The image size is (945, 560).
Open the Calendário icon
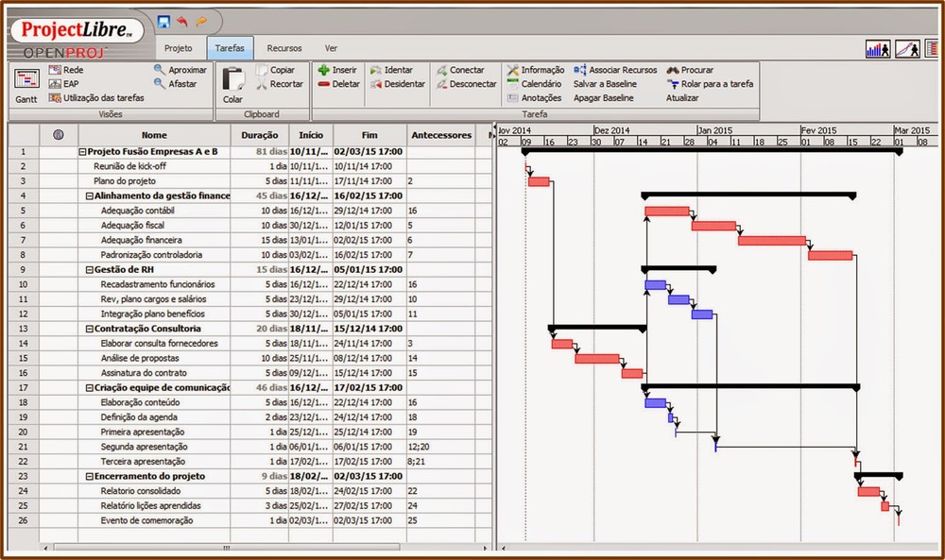(x=537, y=83)
